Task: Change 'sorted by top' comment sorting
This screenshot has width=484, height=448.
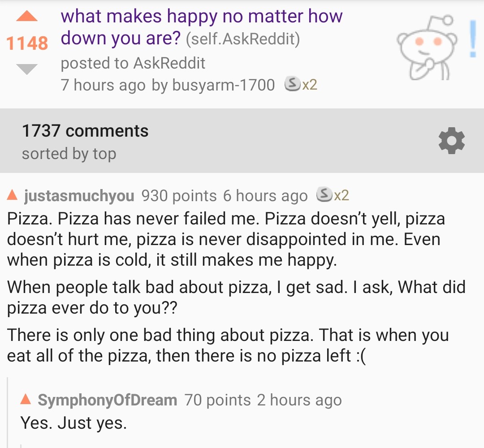Action: tap(69, 154)
